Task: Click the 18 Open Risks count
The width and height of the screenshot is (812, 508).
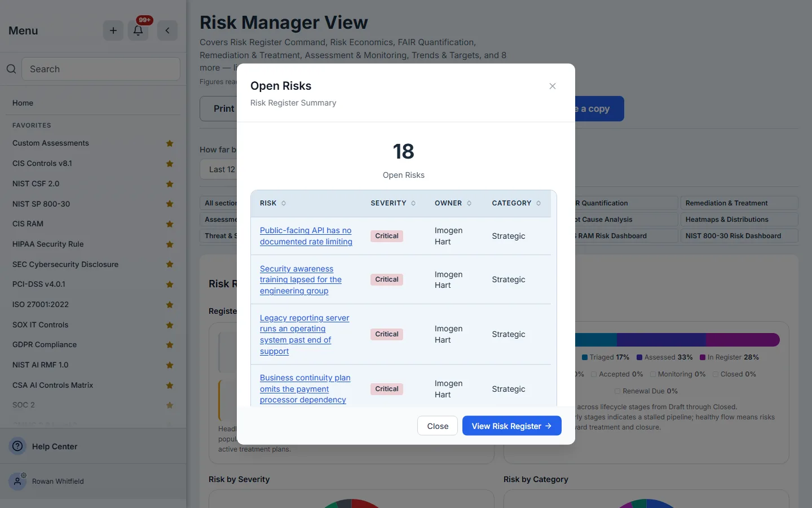Action: (x=404, y=151)
